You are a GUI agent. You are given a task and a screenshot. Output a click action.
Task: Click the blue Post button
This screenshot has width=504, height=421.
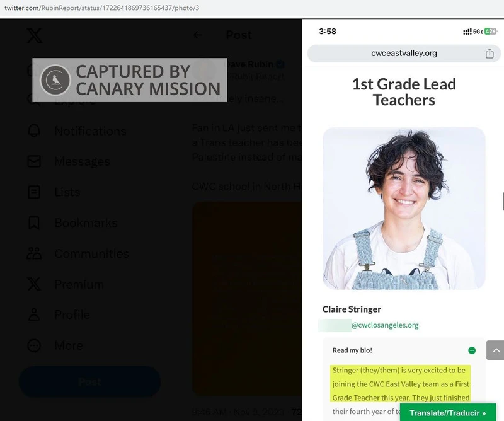[89, 382]
